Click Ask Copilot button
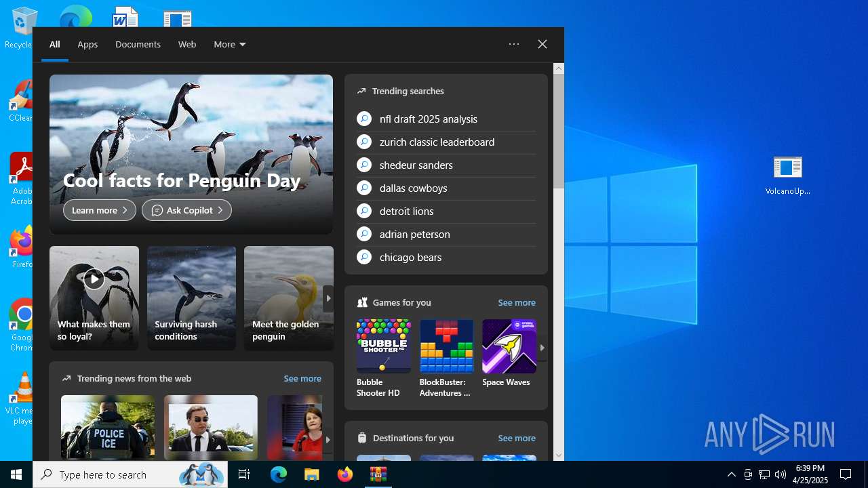Image resolution: width=868 pixels, height=488 pixels. (186, 210)
